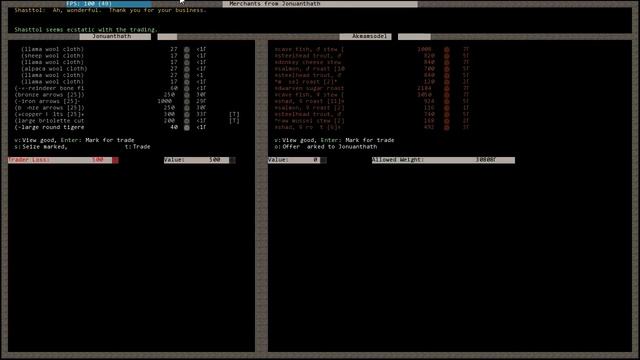Select the dwarven sugar roast row
640x360 pixels.
(x=372, y=89)
